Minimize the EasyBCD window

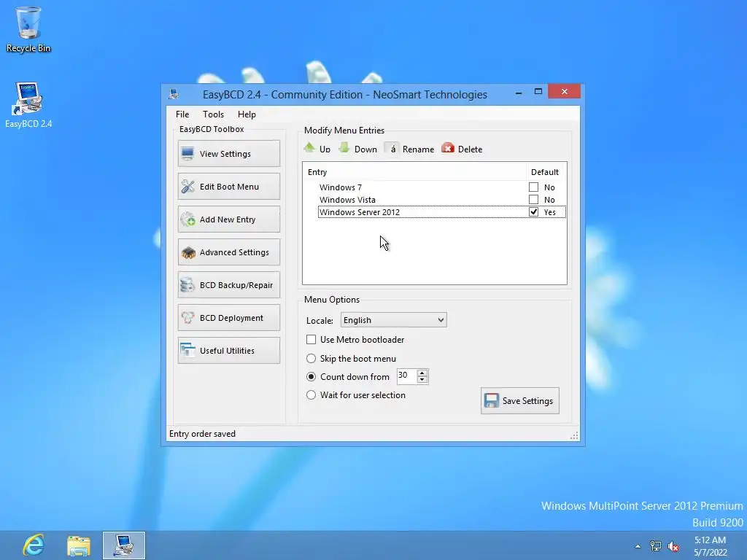pyautogui.click(x=519, y=92)
